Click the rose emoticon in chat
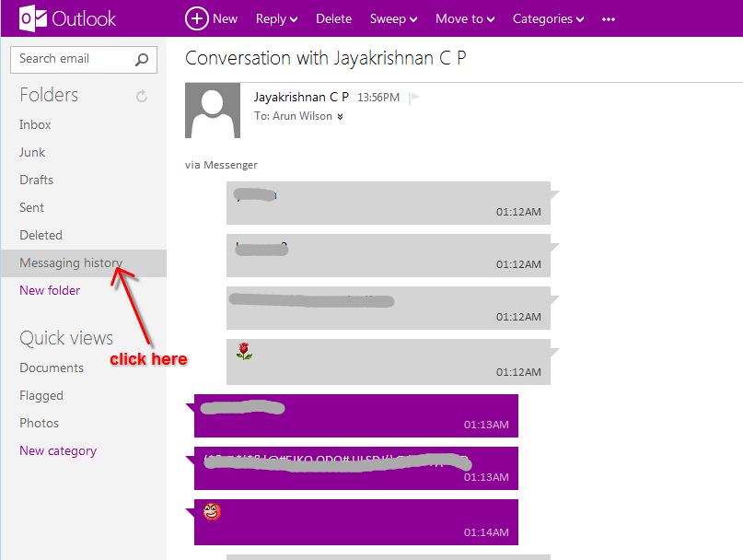This screenshot has height=560, width=743. [244, 352]
